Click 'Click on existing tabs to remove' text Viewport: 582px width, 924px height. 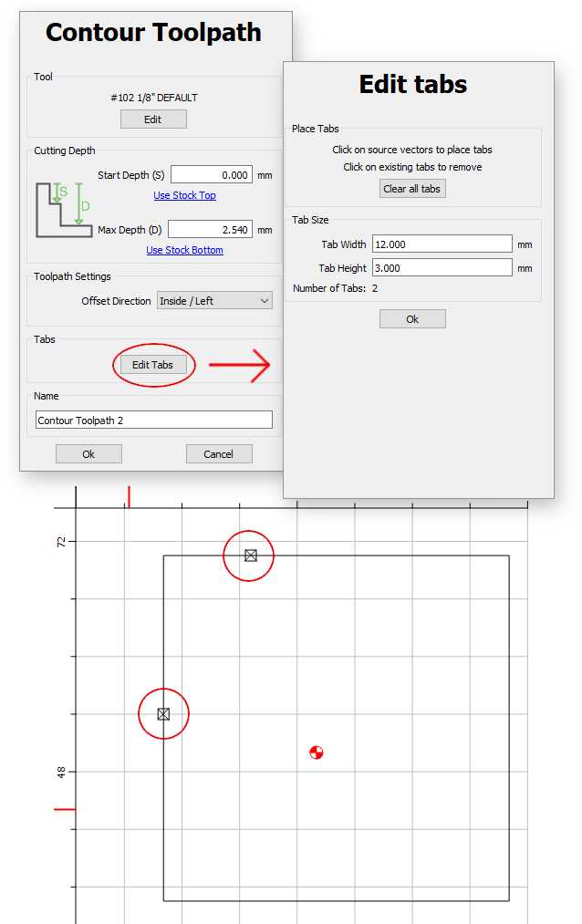click(x=412, y=167)
